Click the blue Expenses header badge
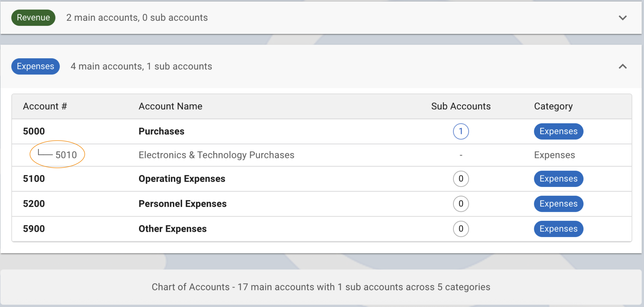644x307 pixels. 35,66
